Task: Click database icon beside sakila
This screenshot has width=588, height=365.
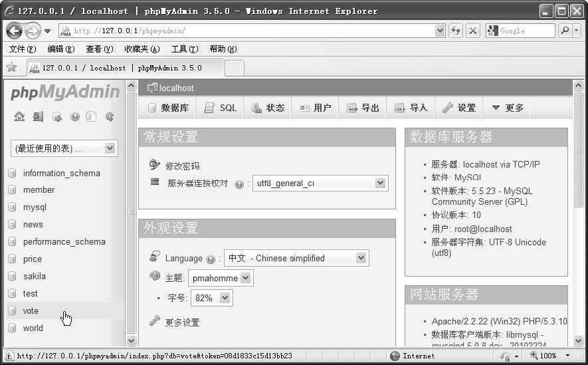Action: click(13, 276)
